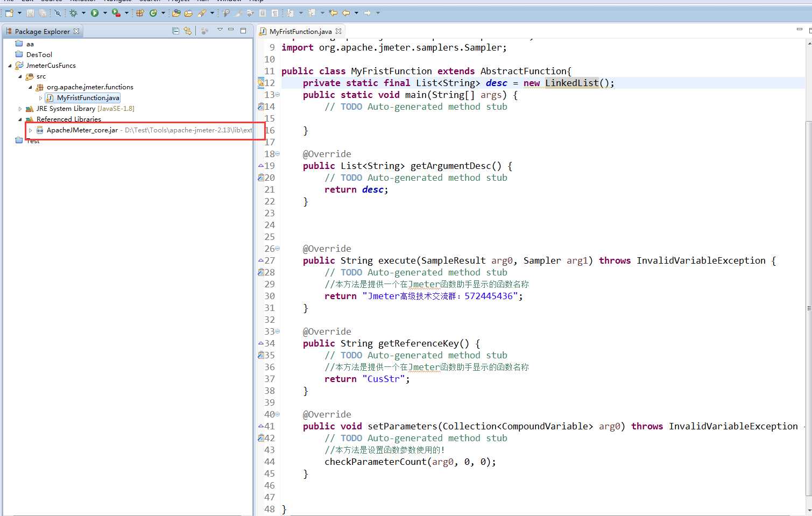
Task: Select JRE System Library entry
Action: point(85,109)
